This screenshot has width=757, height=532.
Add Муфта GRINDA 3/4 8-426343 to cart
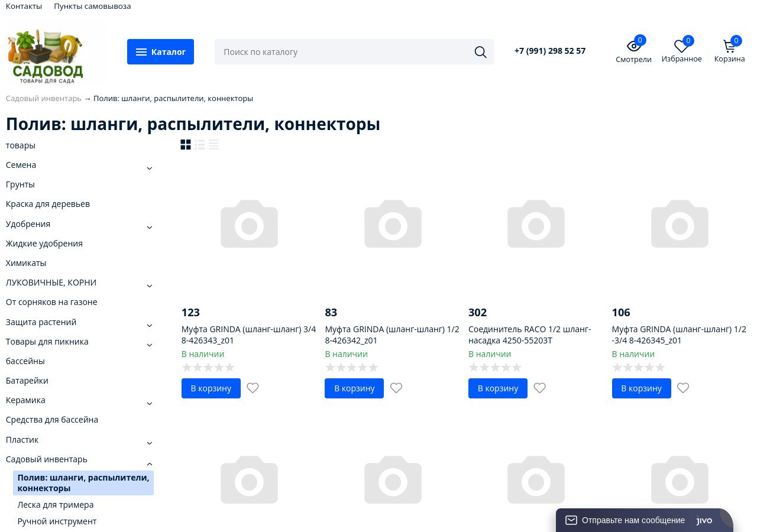click(x=211, y=388)
